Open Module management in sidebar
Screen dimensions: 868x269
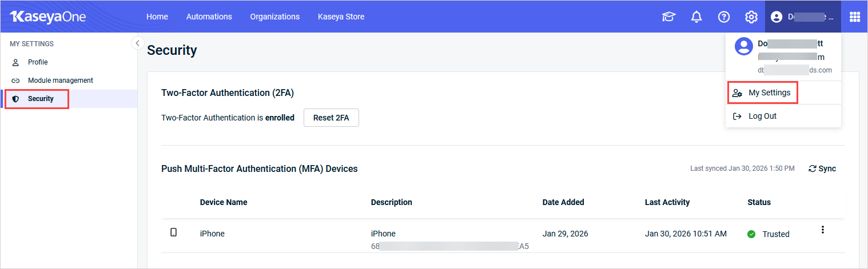pyautogui.click(x=60, y=81)
